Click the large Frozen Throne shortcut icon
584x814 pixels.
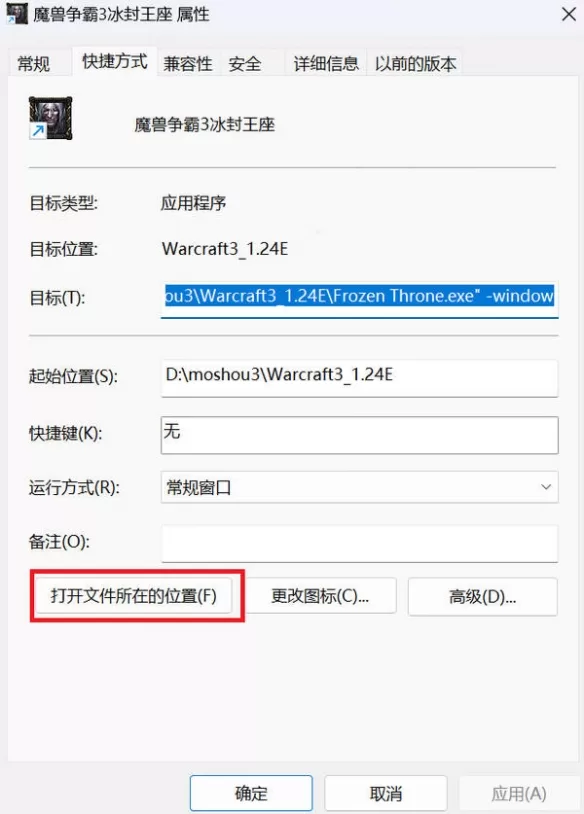point(50,118)
